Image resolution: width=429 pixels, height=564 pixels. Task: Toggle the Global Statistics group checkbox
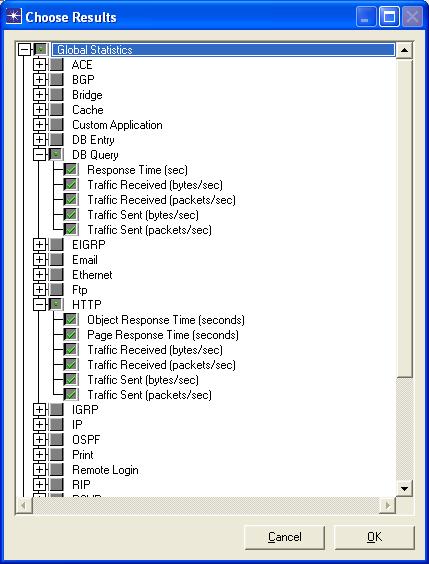click(x=41, y=49)
